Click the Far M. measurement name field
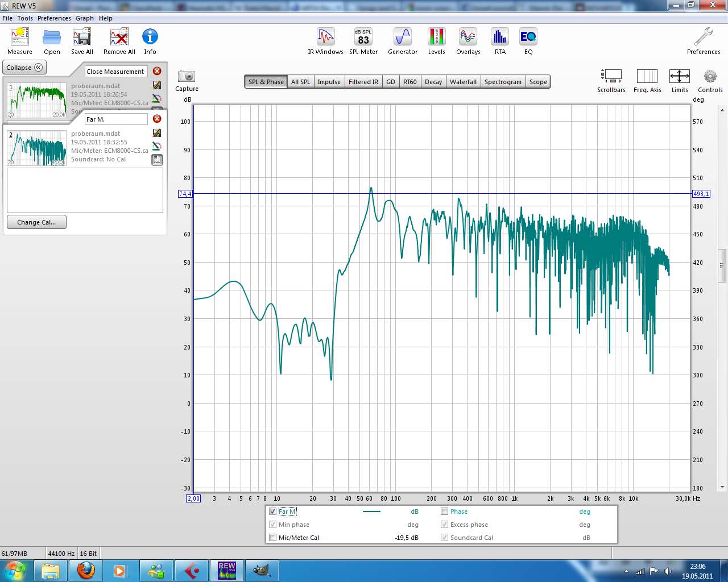 [x=116, y=119]
